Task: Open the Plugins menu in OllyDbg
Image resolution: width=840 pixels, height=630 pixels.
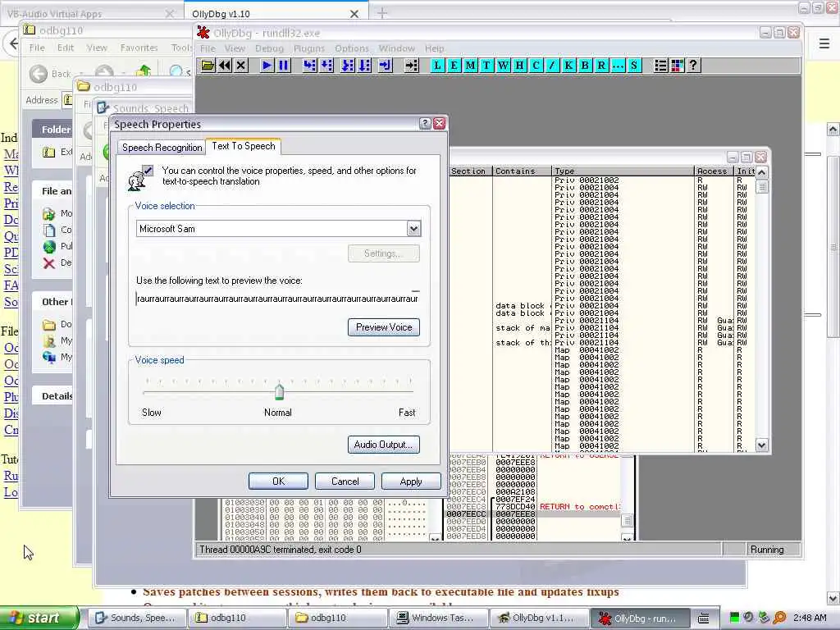Action: 309,48
